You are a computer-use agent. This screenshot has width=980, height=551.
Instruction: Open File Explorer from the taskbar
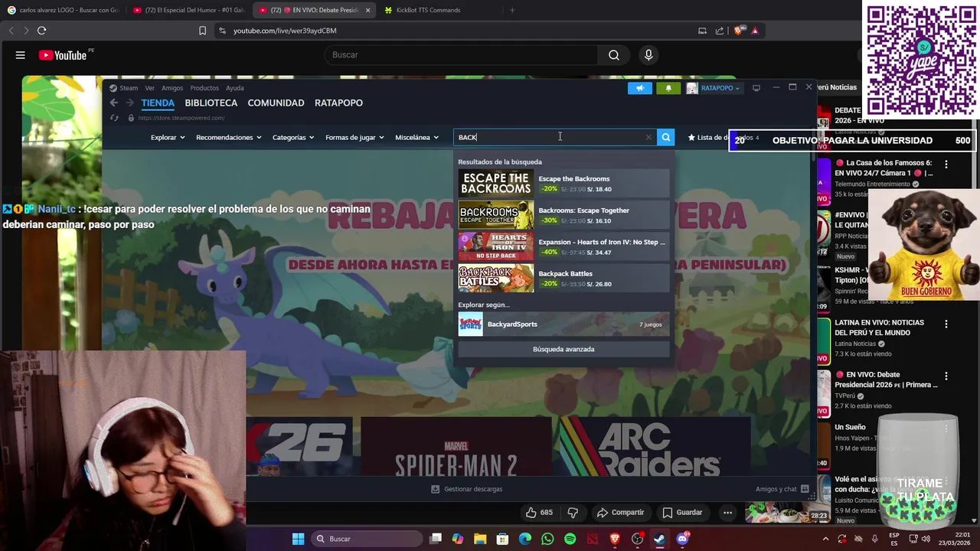point(480,539)
